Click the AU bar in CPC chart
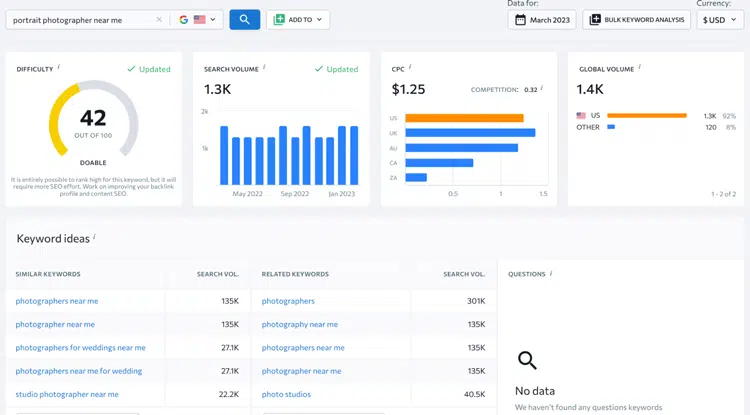750x415 pixels. [x=462, y=148]
